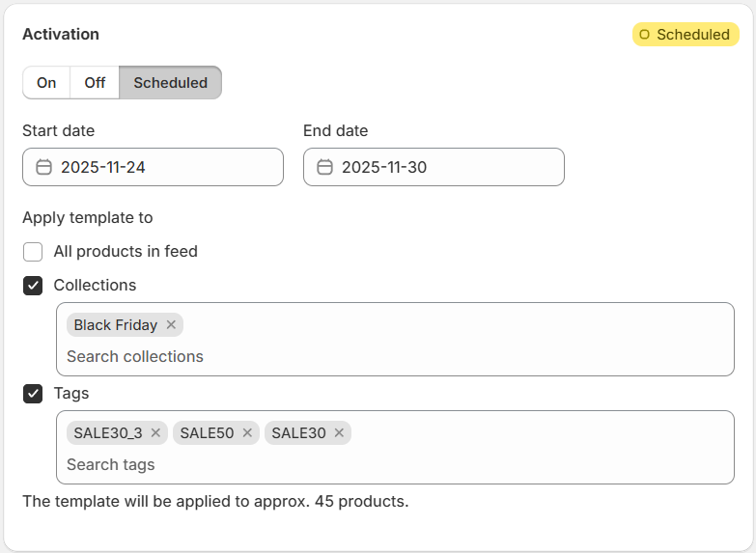Click the SALE50 tag label

[207, 433]
